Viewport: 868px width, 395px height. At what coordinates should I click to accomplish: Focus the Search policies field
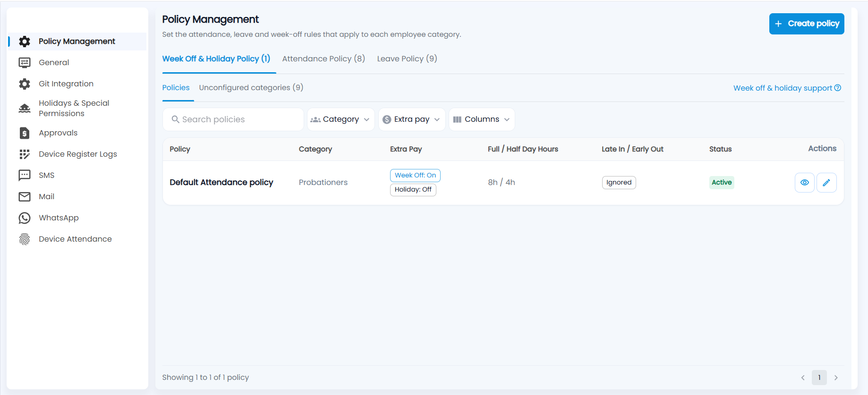coord(233,119)
